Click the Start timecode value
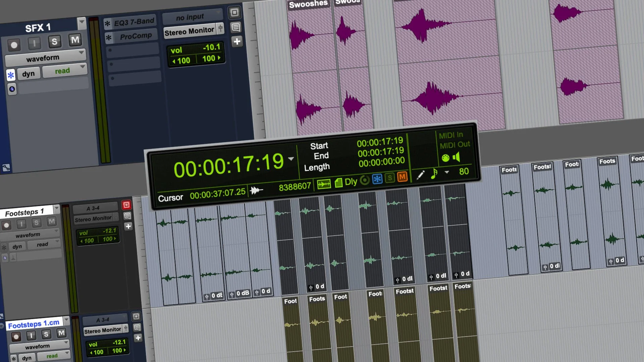Screen dimensions: 644x362 [x=380, y=142]
